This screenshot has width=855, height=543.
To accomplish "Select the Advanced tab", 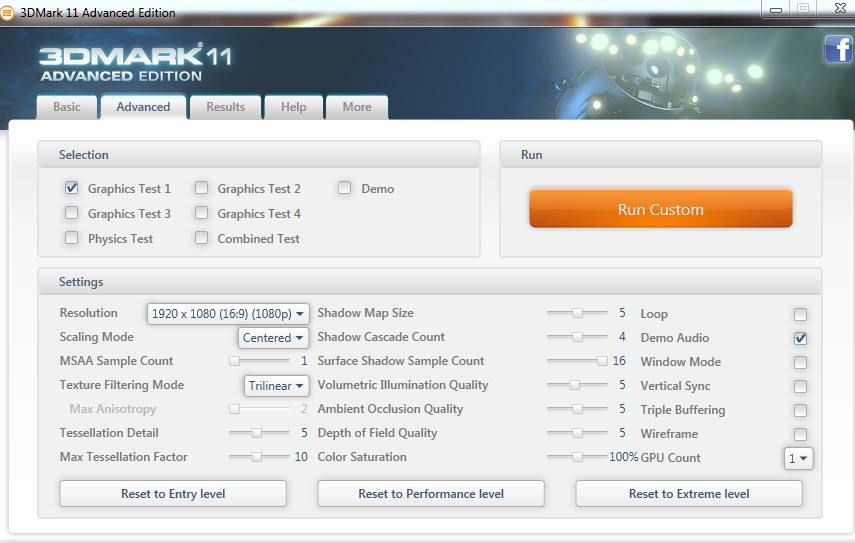I will pos(143,107).
